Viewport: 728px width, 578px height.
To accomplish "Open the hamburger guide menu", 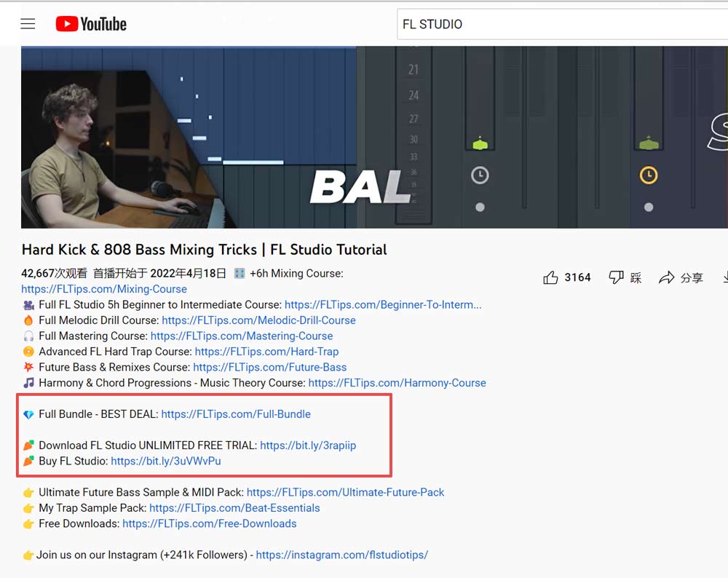I will (x=28, y=24).
